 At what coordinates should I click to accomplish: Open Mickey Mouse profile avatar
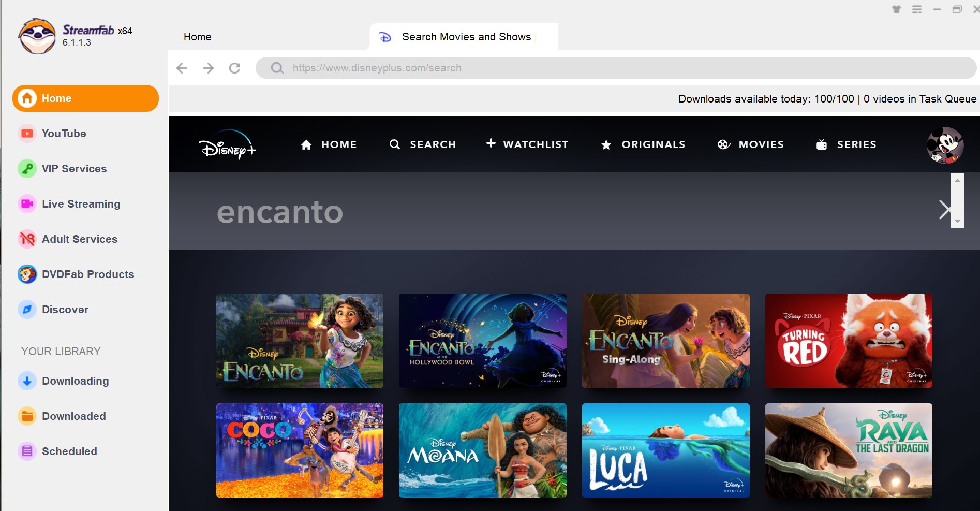point(945,145)
